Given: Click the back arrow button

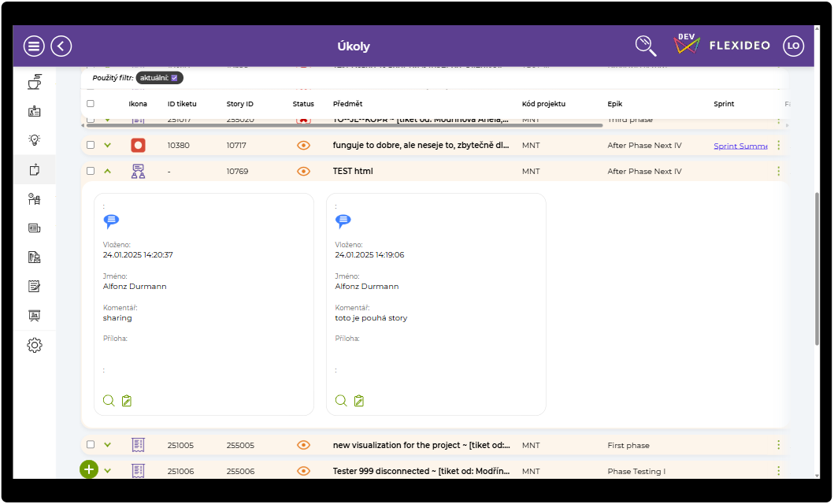Looking at the screenshot, I should point(61,46).
